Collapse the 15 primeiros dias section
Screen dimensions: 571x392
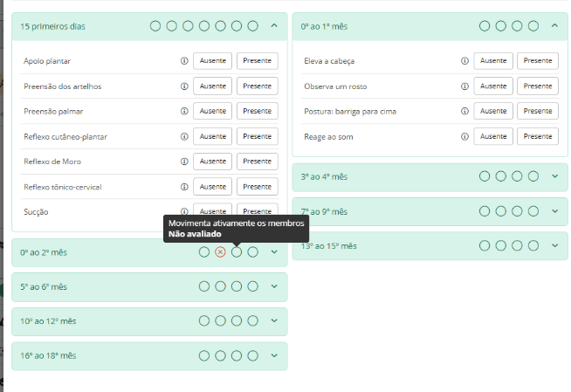(x=274, y=25)
